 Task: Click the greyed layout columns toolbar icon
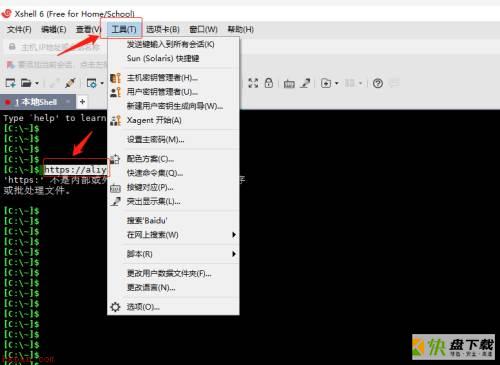[349, 83]
